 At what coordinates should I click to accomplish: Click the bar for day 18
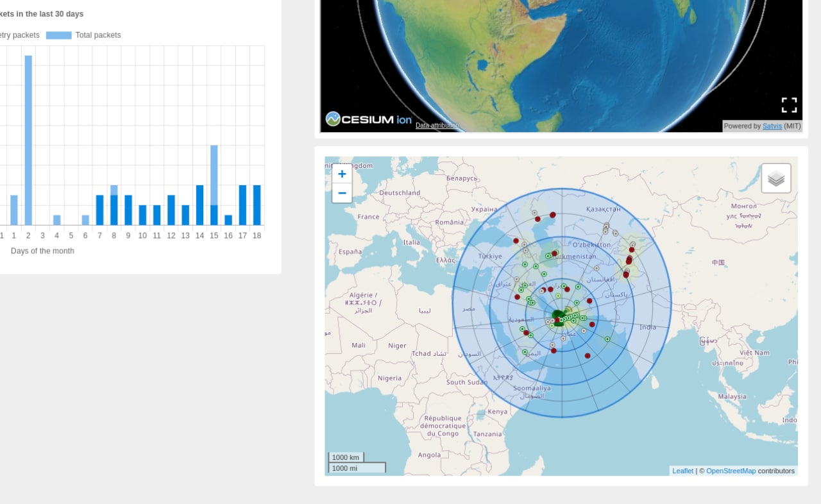click(x=257, y=205)
